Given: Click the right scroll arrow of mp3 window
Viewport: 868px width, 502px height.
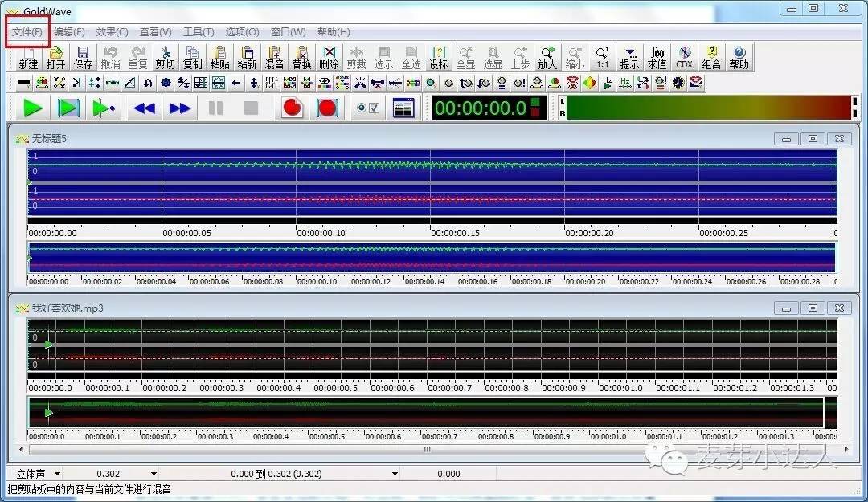Looking at the screenshot, I should point(846,450).
